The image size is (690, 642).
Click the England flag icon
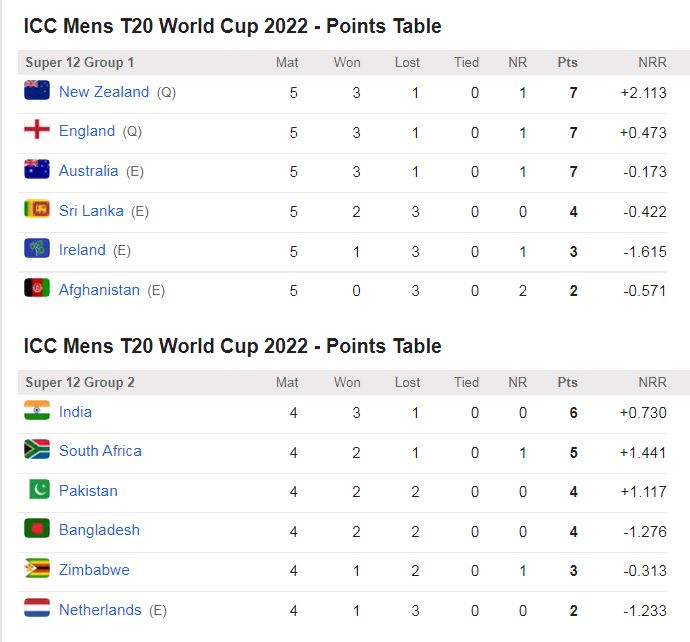[37, 130]
